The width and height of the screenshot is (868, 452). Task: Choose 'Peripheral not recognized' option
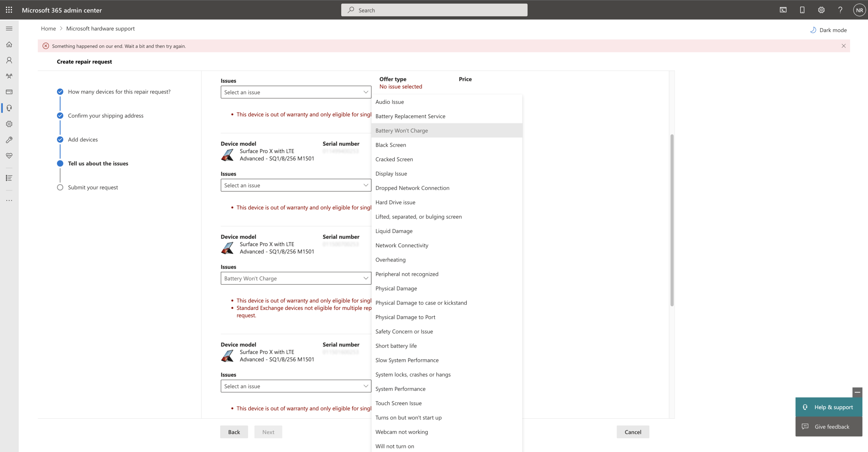(x=447, y=274)
